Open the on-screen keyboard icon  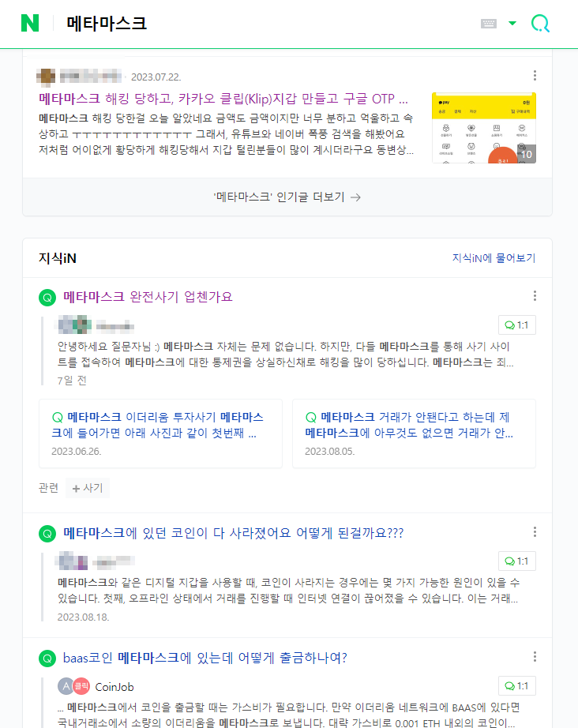[489, 23]
